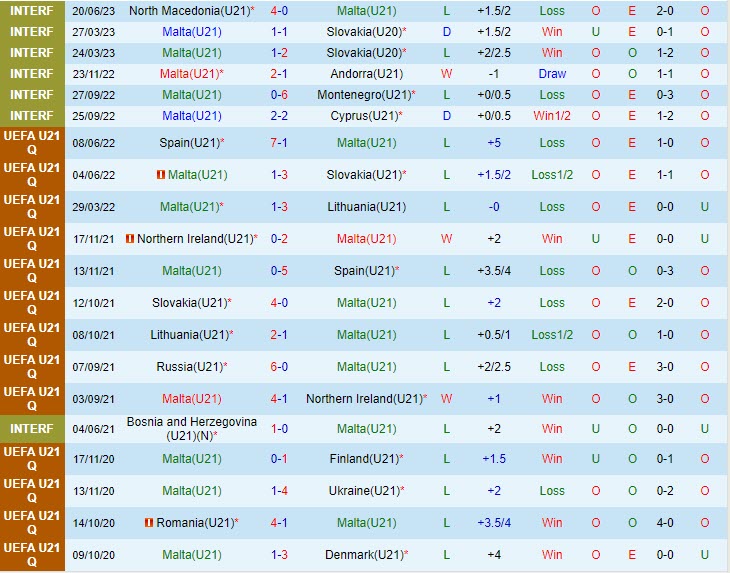Viewport: 730px width, 573px height.
Task: Open Cyprus(U21) team link
Action: pos(363,116)
